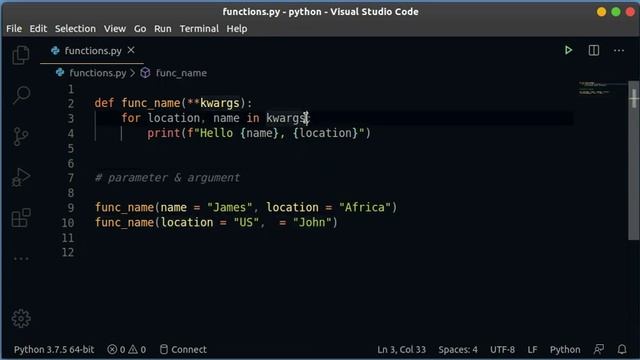Show additional views ellipsis in activity bar
The width and height of the screenshot is (640, 360).
(x=21, y=258)
